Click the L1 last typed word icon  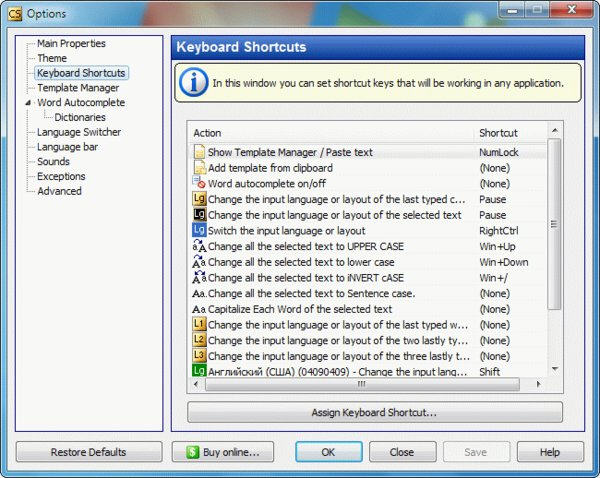[199, 324]
